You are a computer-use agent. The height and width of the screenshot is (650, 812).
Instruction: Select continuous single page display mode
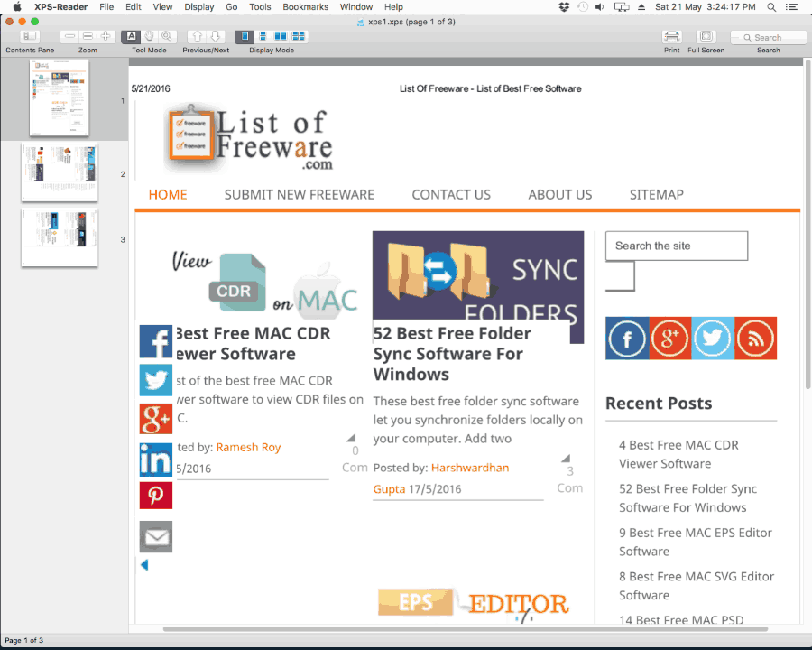tap(263, 36)
